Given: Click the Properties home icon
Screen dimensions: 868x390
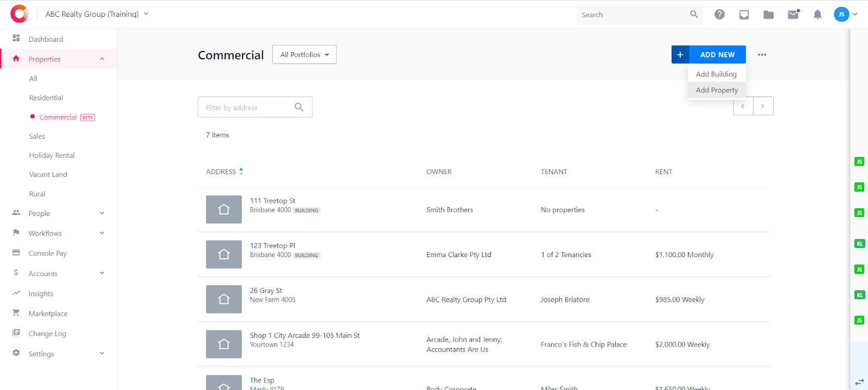Looking at the screenshot, I should click(16, 59).
